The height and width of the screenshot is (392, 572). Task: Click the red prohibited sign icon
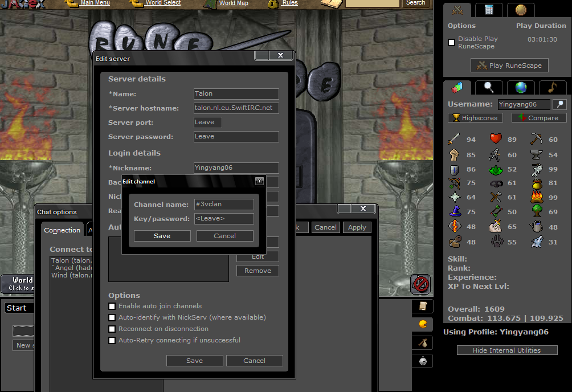[x=420, y=284]
